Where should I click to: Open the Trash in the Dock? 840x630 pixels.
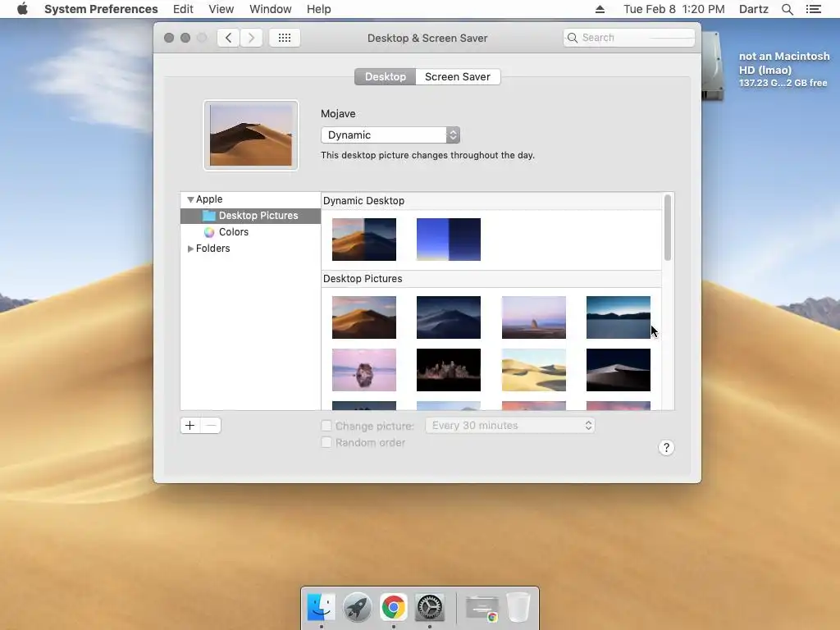pyautogui.click(x=518, y=607)
